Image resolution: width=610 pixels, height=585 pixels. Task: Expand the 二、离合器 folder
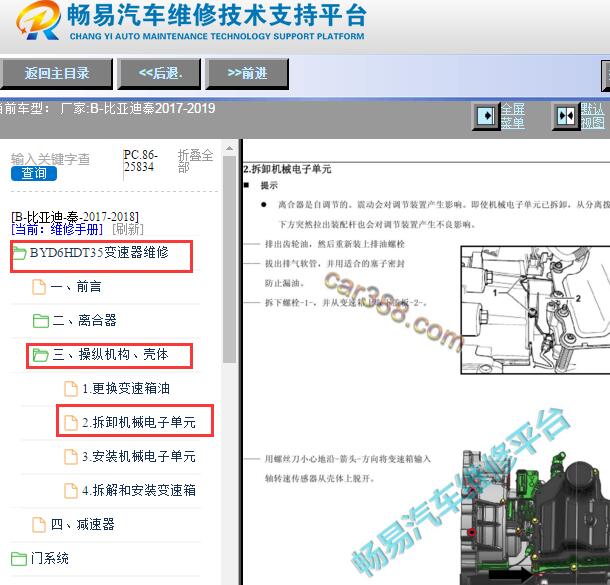[84, 321]
